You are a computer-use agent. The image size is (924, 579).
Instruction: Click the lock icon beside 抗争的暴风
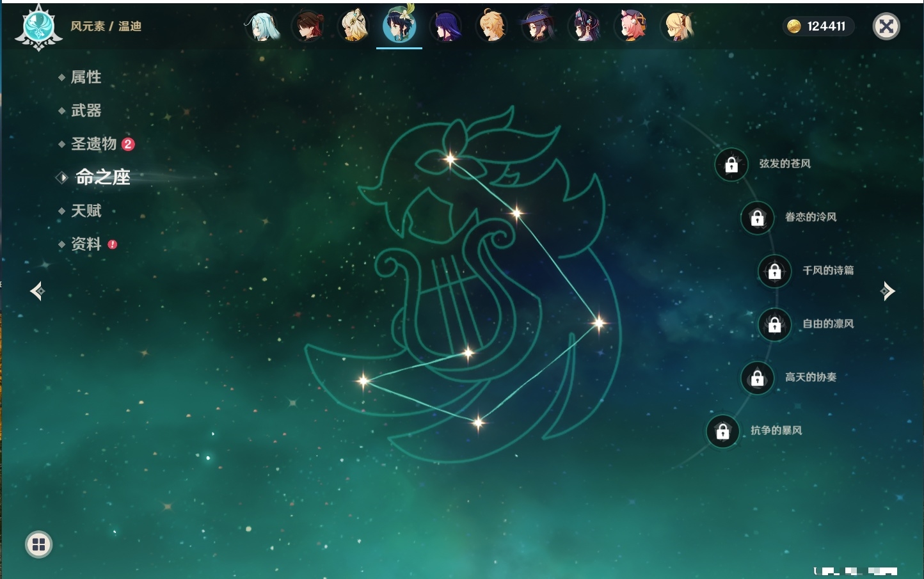tap(723, 432)
